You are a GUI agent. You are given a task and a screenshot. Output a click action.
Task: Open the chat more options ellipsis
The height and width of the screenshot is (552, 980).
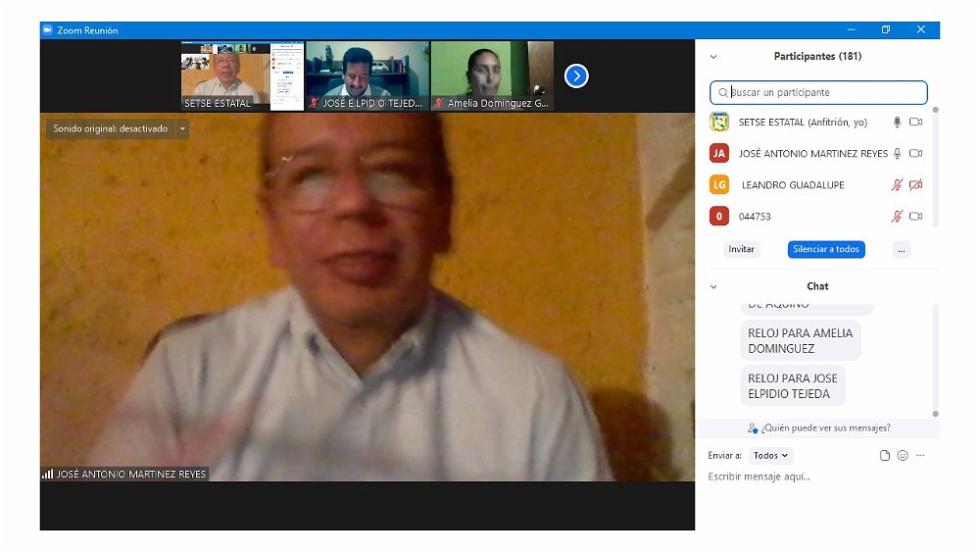pos(920,456)
